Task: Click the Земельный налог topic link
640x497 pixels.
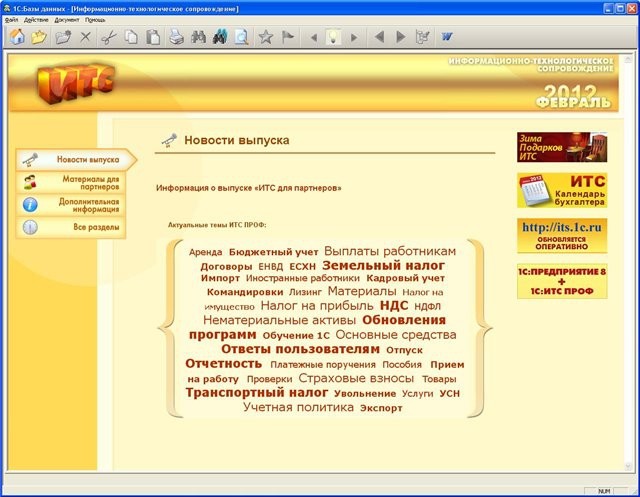Action: [383, 266]
